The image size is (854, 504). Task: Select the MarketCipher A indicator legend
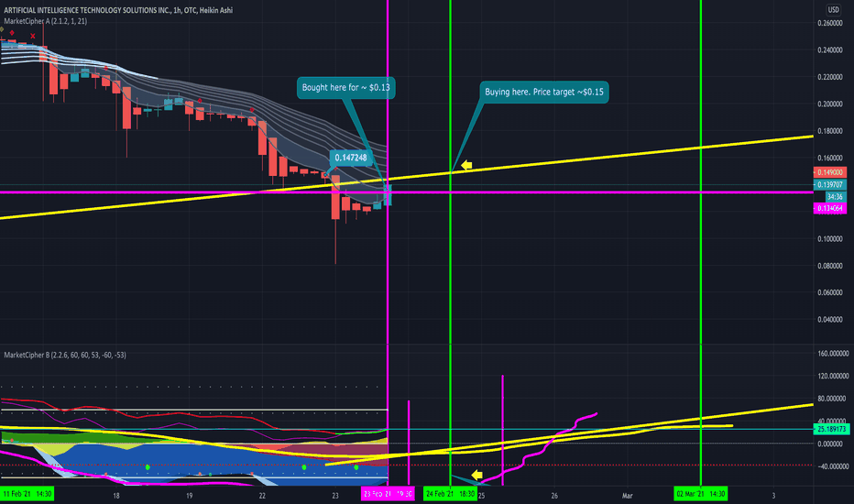tap(45, 21)
